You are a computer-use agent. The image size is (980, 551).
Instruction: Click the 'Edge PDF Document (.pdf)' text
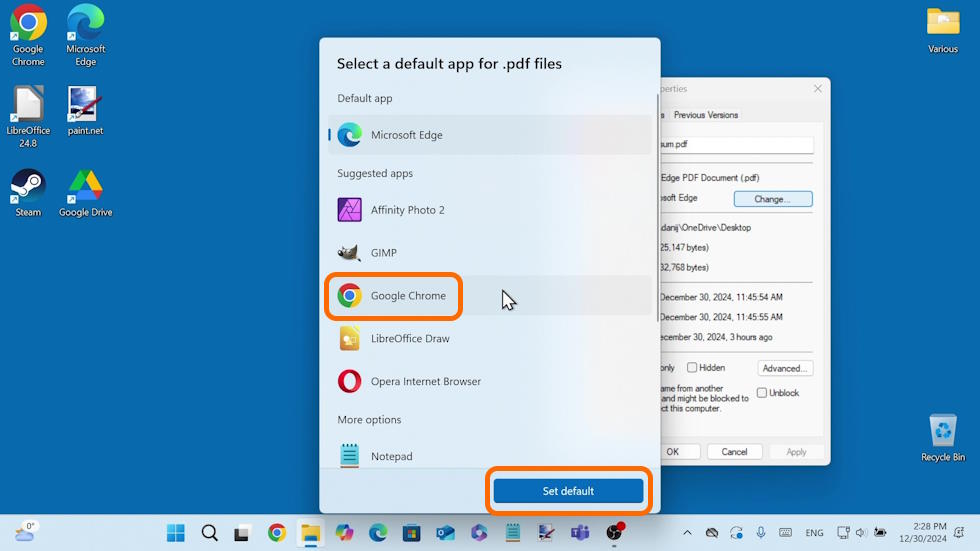point(710,178)
